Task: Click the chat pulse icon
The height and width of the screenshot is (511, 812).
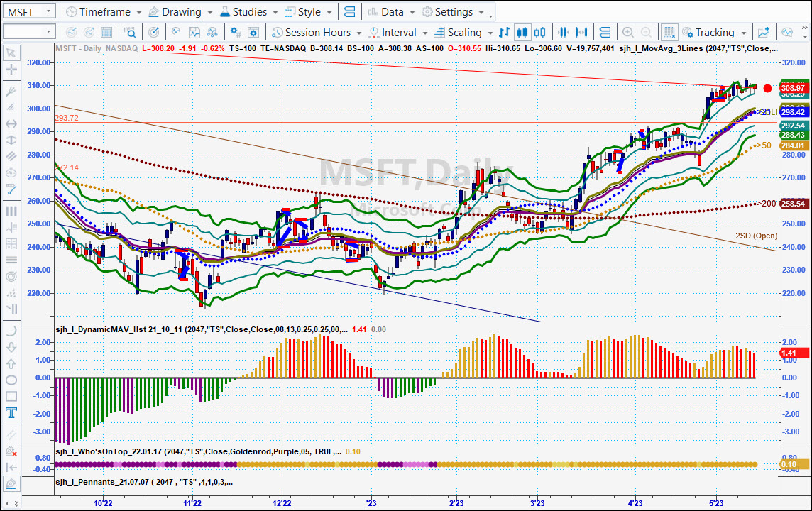Action: tap(787, 33)
